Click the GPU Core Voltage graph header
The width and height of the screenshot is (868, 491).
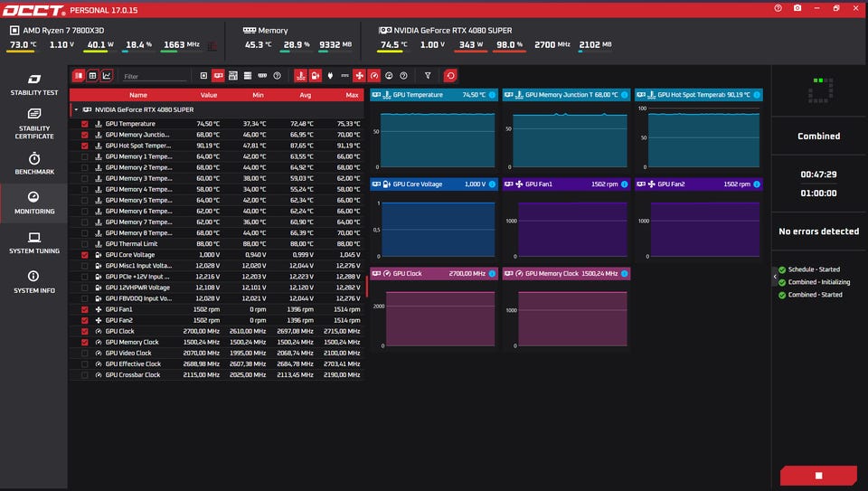(x=434, y=184)
